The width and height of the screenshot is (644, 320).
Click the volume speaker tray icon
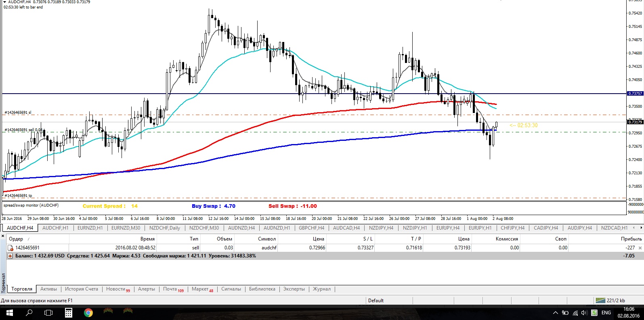pyautogui.click(x=584, y=313)
